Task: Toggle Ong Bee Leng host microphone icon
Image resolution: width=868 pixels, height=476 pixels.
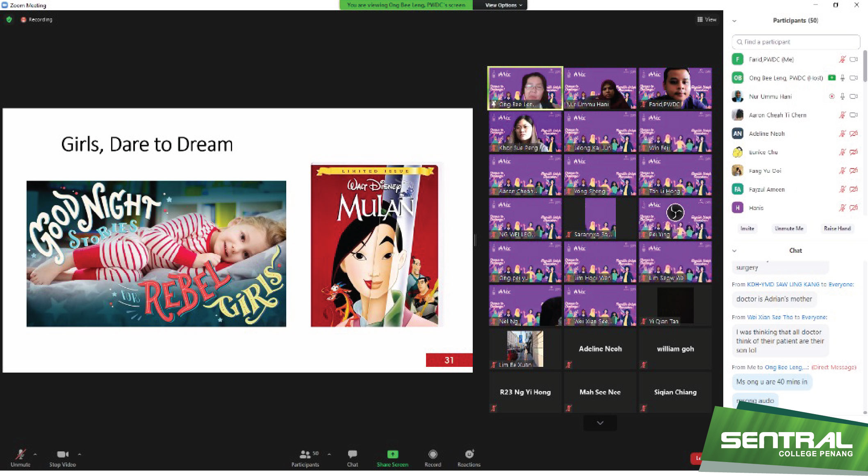Action: 842,78
